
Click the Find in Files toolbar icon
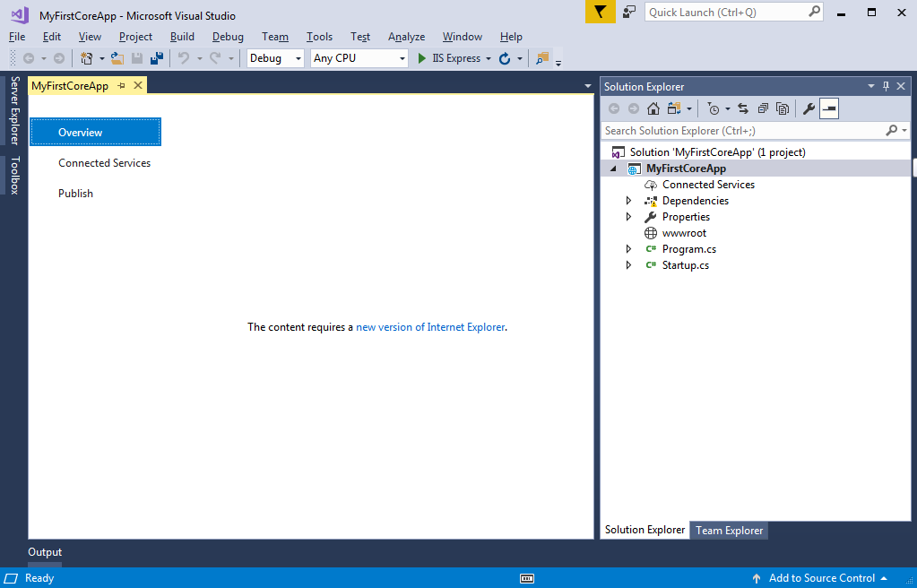pos(542,58)
